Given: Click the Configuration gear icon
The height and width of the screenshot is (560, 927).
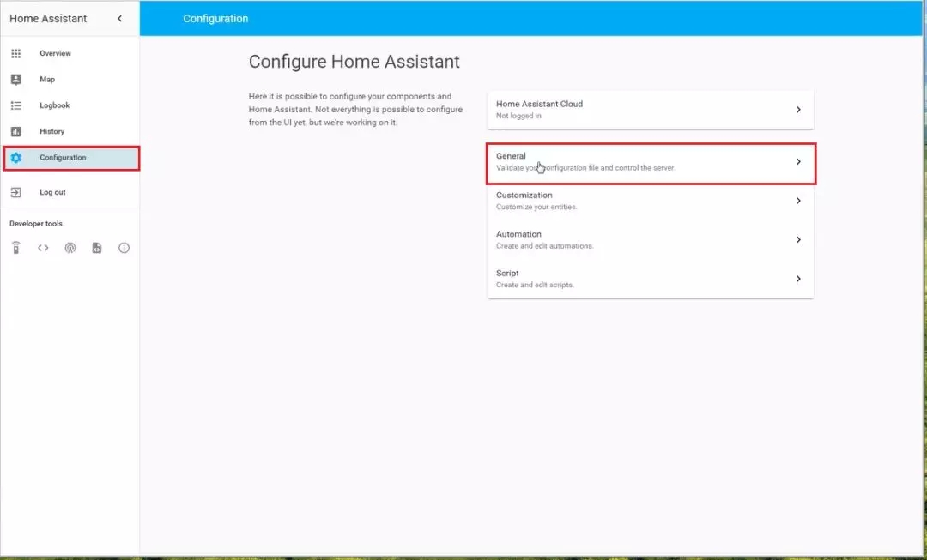Looking at the screenshot, I should 16,158.
